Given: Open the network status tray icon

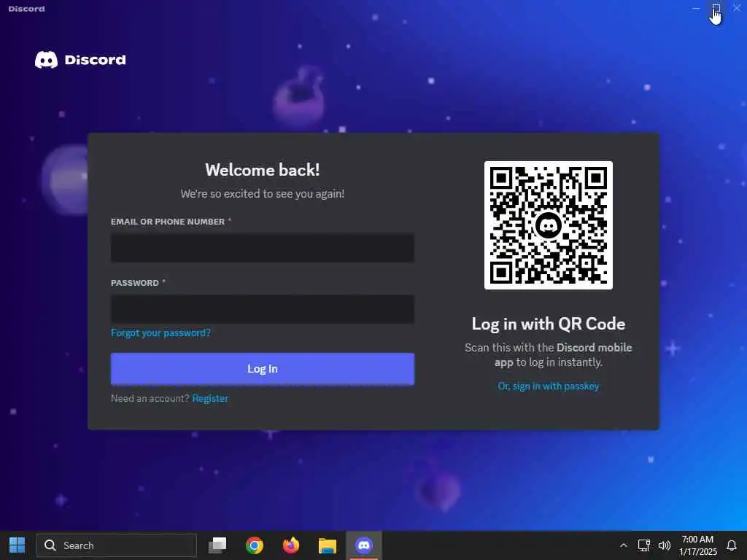Looking at the screenshot, I should click(643, 545).
